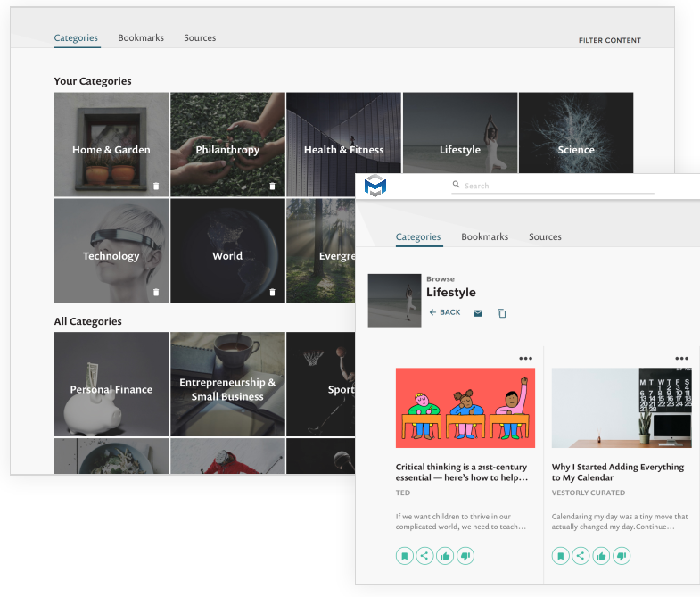The image size is (700, 597).
Task: Click the trash icon on Technology tile
Action: pyautogui.click(x=156, y=292)
